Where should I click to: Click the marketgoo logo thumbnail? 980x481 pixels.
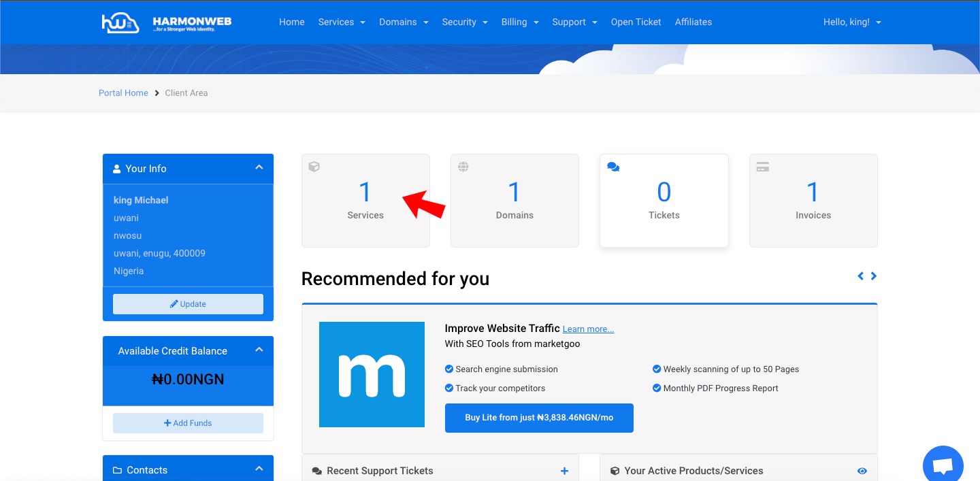click(x=372, y=374)
